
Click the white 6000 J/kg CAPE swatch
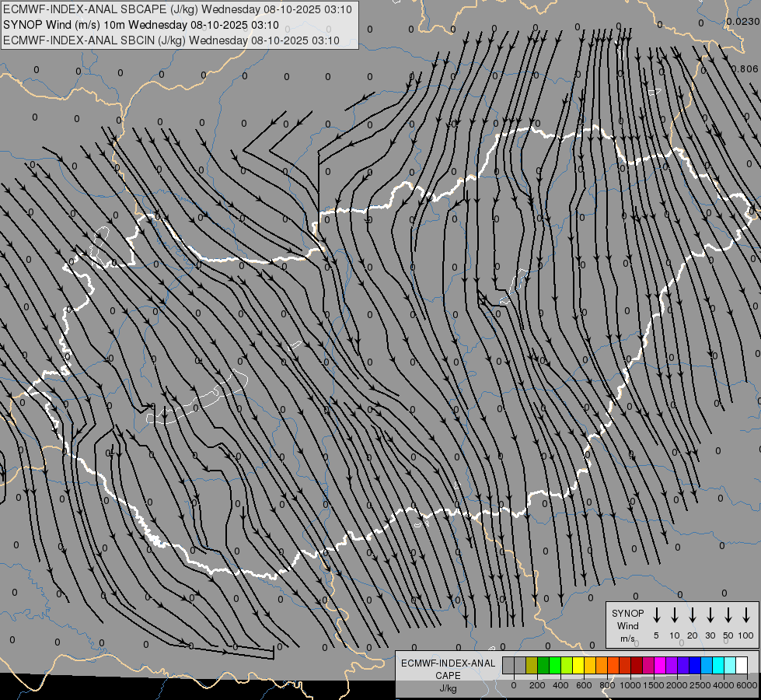coord(742,666)
